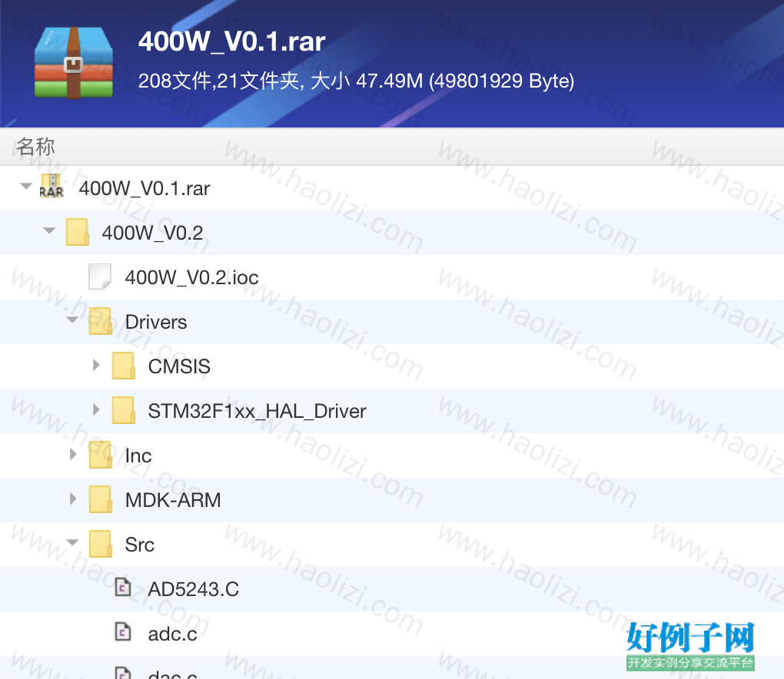Viewport: 784px width, 679px height.
Task: Click the C source icon for AD5243.C
Action: click(122, 588)
